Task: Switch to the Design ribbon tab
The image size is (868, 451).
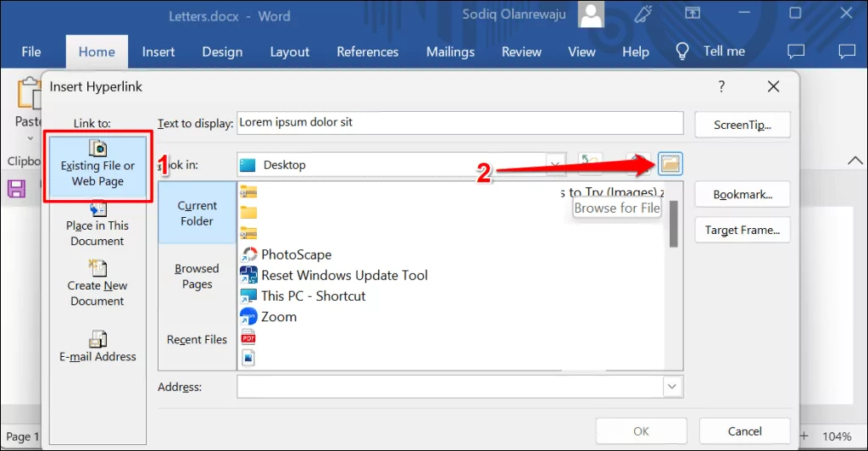Action: (x=222, y=52)
